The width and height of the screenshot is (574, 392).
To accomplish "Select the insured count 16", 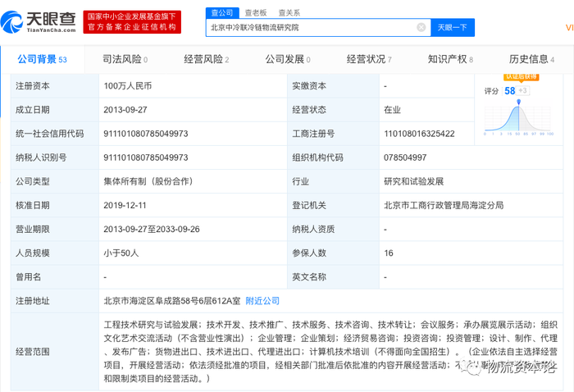I will 389,253.
